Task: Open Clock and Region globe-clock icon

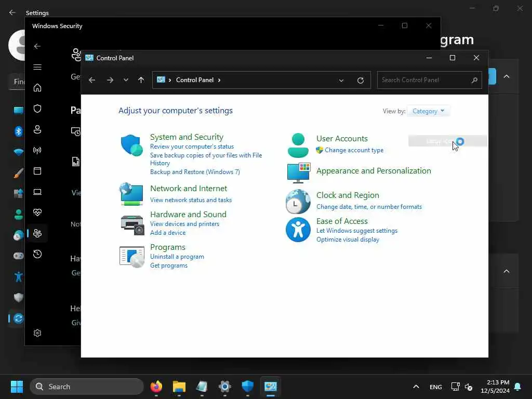Action: [x=298, y=202]
